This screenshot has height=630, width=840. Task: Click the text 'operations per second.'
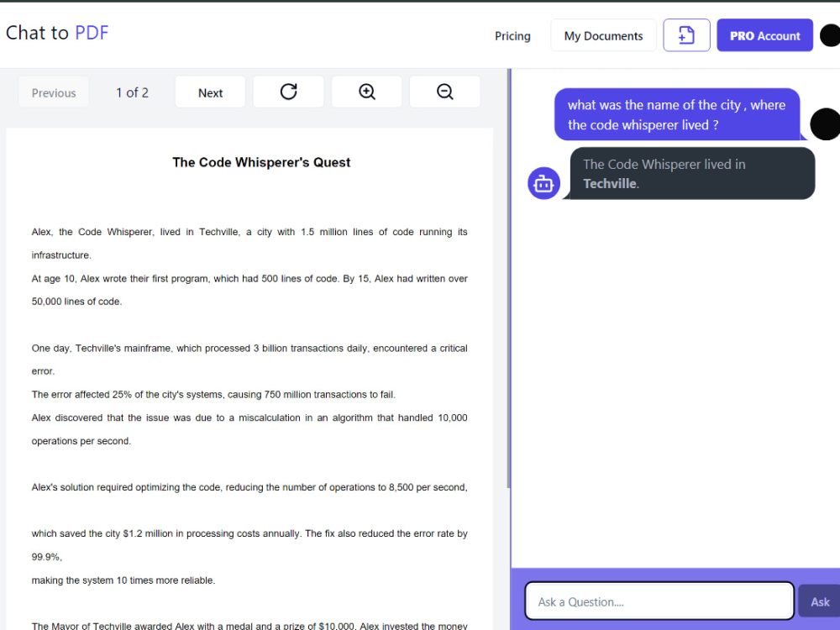coord(81,441)
